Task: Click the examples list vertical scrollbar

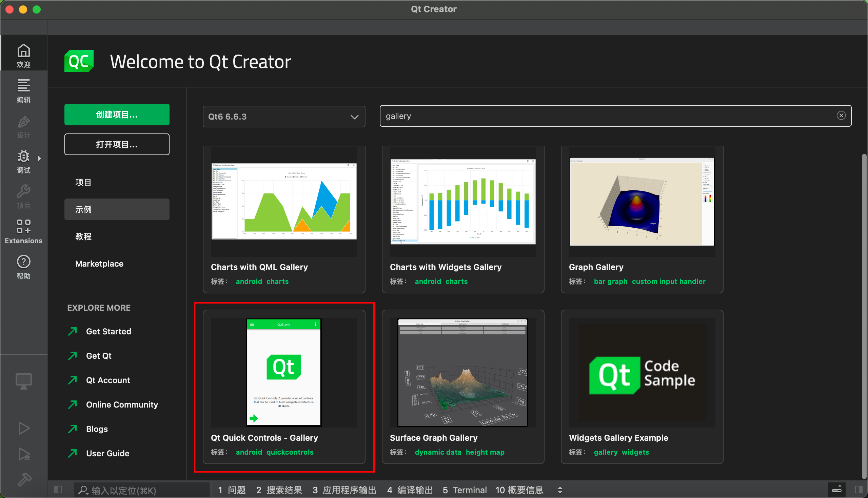Action: tap(864, 316)
